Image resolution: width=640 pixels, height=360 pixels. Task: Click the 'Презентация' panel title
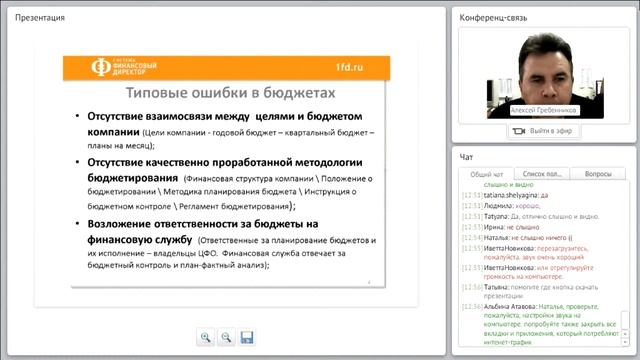(40, 18)
